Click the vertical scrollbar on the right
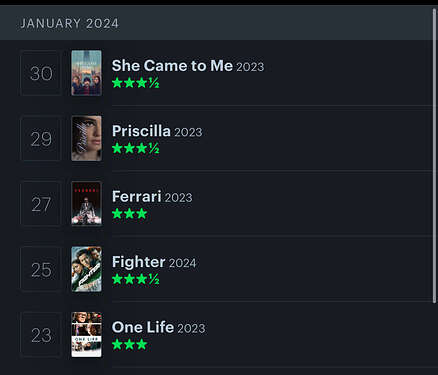Viewport: 438px width, 375px height. tap(434, 156)
